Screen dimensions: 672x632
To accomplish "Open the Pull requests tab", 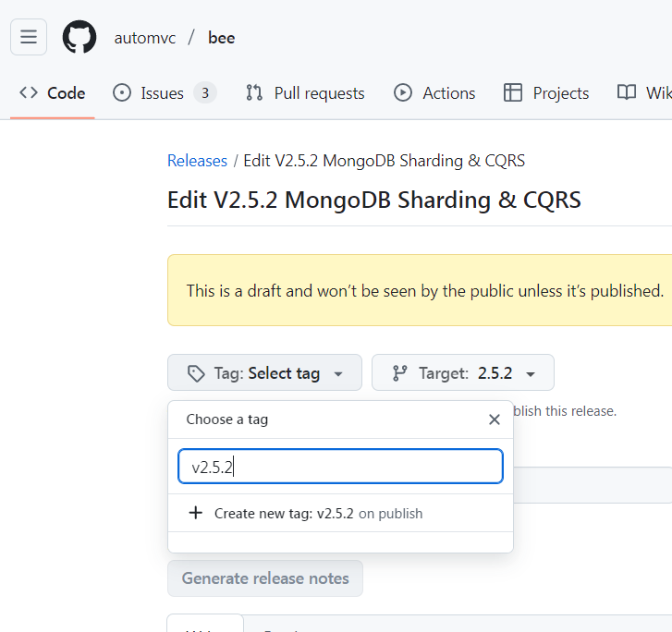I will 305,93.
